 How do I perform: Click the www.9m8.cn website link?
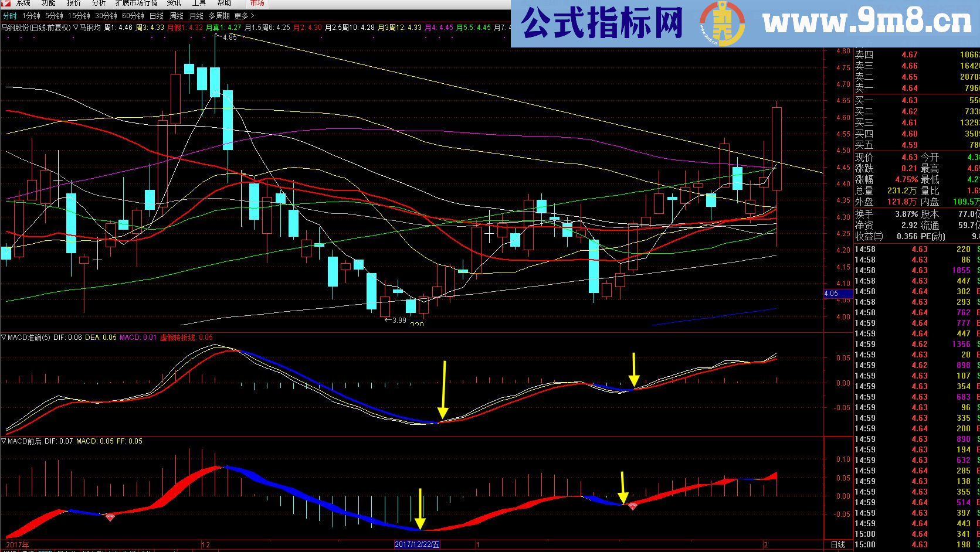867,23
